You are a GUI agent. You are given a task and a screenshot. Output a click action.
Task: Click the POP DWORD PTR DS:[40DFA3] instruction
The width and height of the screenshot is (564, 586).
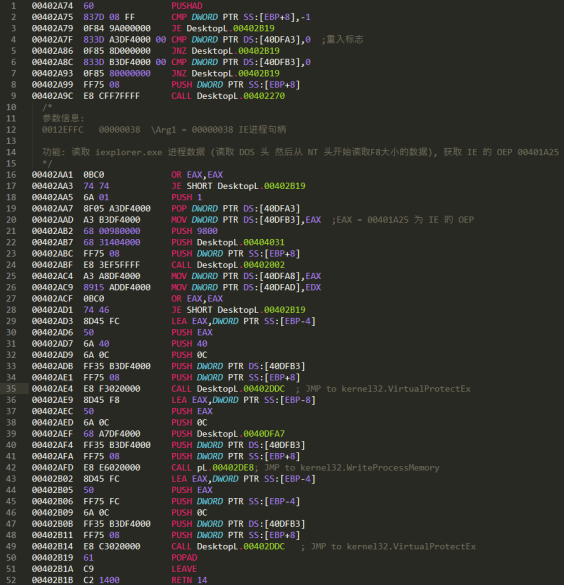235,208
